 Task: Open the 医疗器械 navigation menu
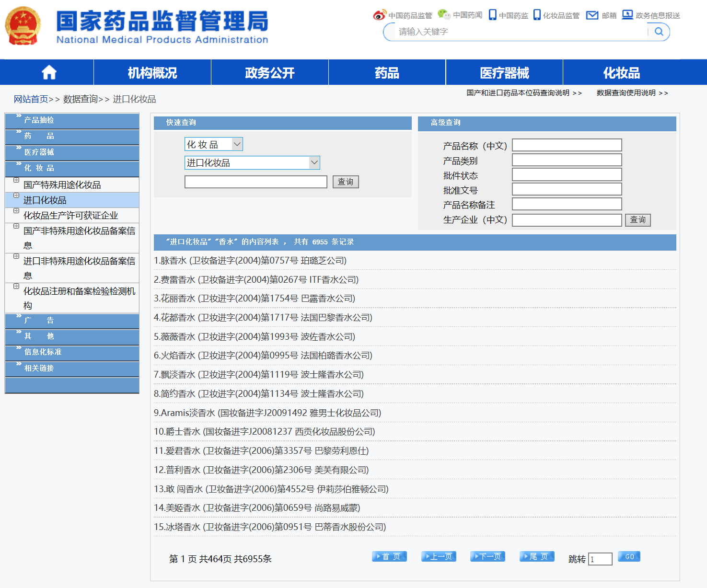(504, 73)
